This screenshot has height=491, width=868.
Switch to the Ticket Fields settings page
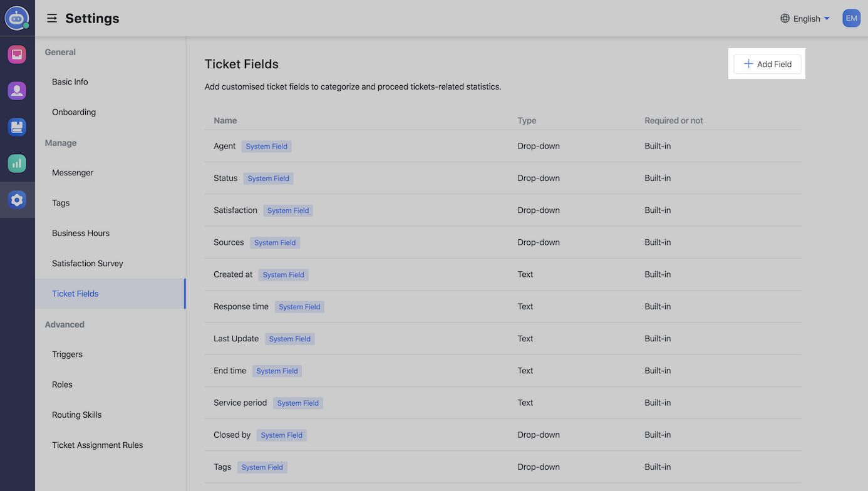[x=75, y=293]
